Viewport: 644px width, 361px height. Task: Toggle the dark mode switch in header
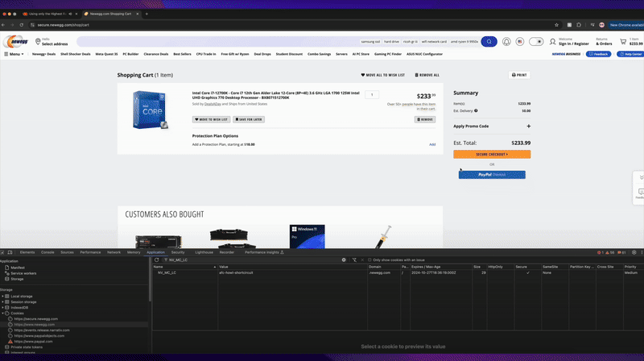click(x=536, y=41)
